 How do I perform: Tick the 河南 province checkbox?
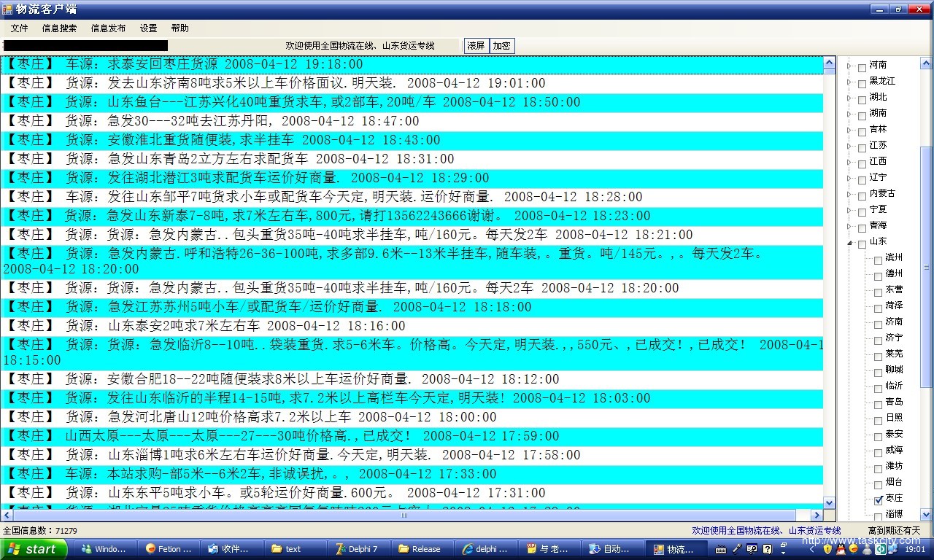(x=862, y=67)
